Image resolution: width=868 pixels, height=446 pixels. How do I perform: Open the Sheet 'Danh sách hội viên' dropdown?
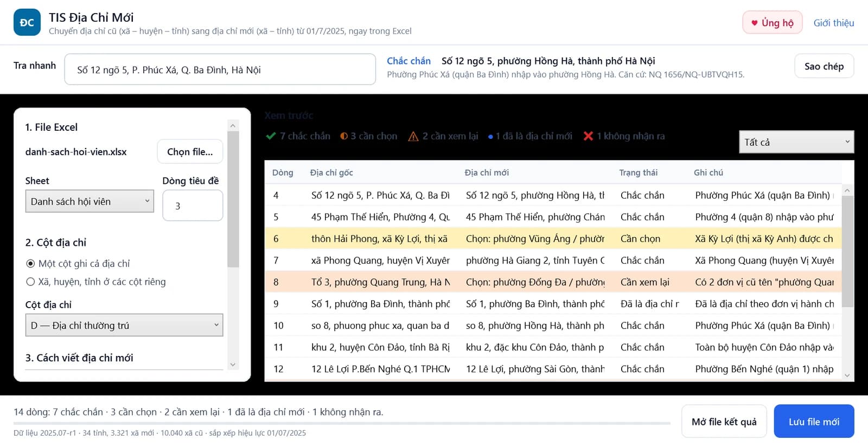(90, 201)
